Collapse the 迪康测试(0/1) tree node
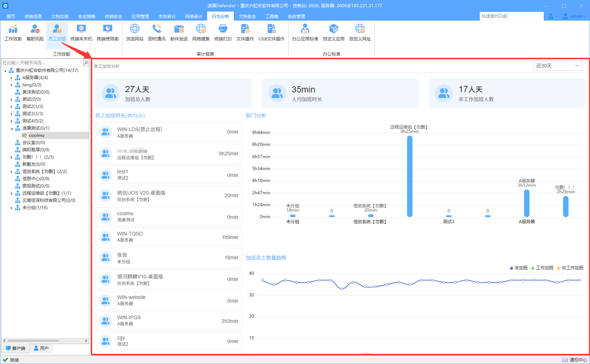 pyautogui.click(x=12, y=128)
